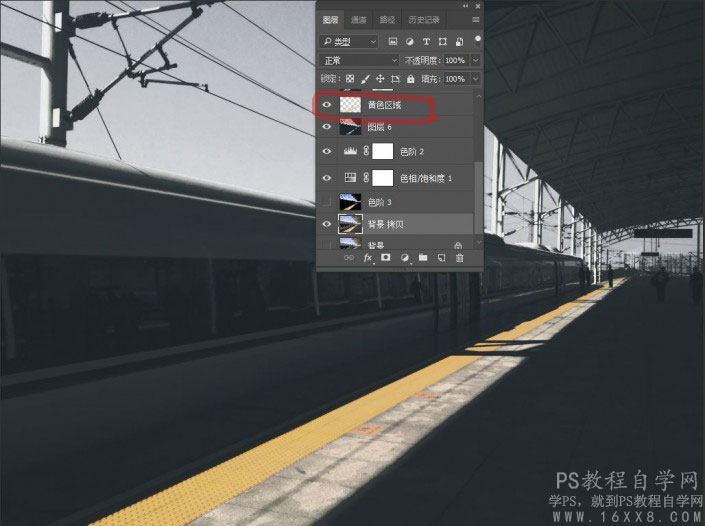Click scrollbar up arrow in layers list
The width and height of the screenshot is (705, 526).
(x=478, y=96)
